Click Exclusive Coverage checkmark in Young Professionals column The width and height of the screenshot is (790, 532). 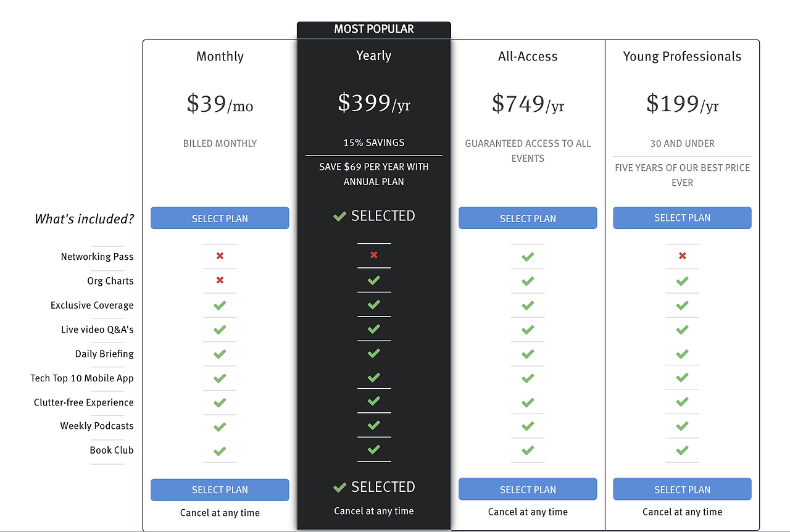coord(682,305)
